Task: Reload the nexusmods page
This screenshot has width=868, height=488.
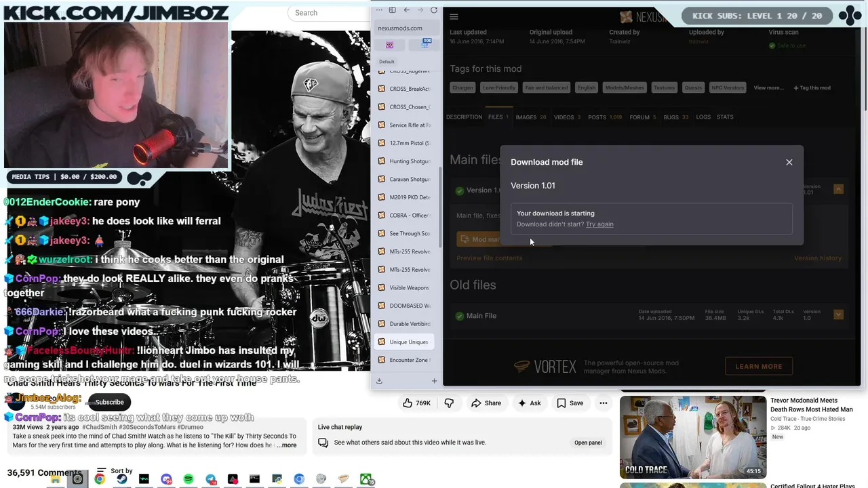Action: (434, 10)
